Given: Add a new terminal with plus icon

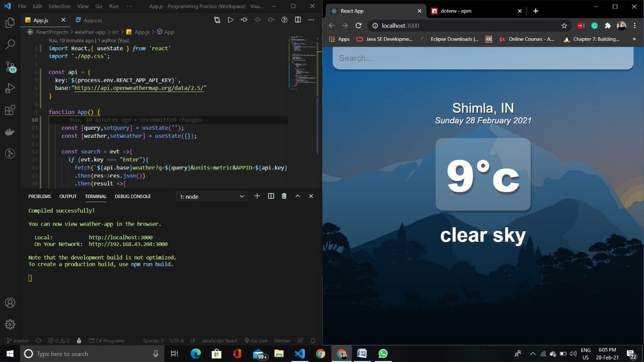Looking at the screenshot, I should (257, 196).
